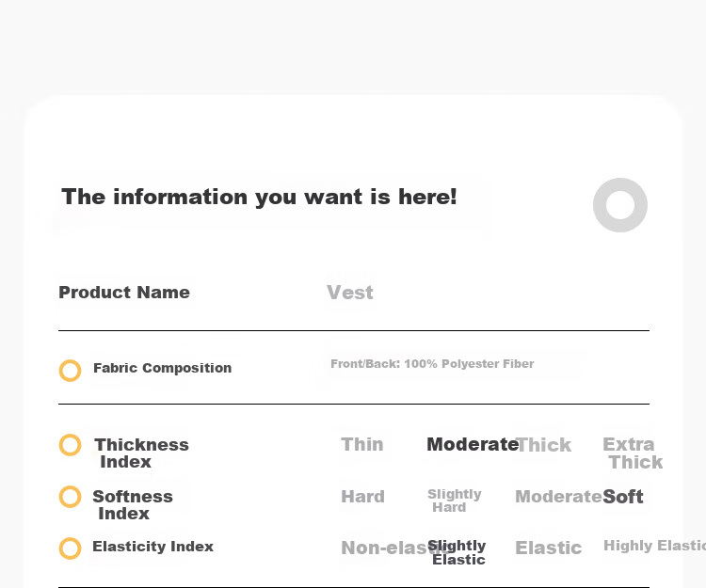Click the orange circle beside Elasticity Index
Viewport: 706px width, 588px height.
click(71, 548)
